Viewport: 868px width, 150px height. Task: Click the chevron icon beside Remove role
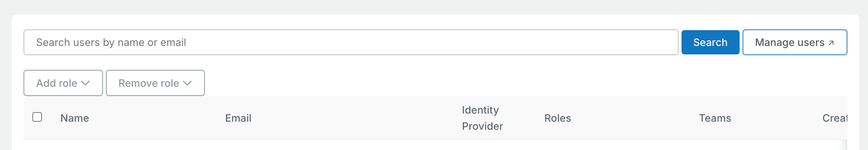pyautogui.click(x=187, y=83)
